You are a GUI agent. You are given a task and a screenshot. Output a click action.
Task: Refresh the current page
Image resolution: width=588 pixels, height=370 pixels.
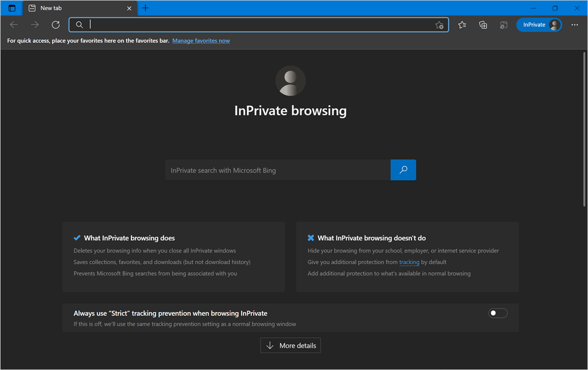[55, 24]
